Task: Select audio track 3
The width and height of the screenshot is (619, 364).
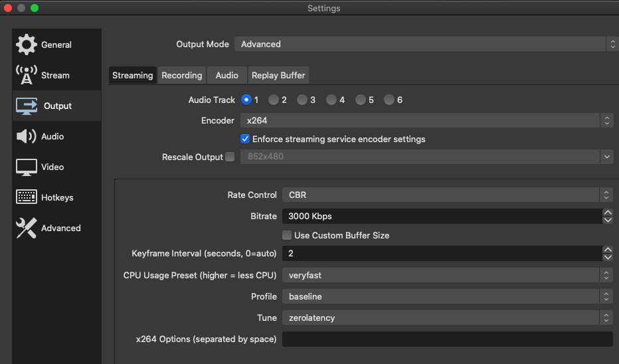Action: click(x=302, y=100)
